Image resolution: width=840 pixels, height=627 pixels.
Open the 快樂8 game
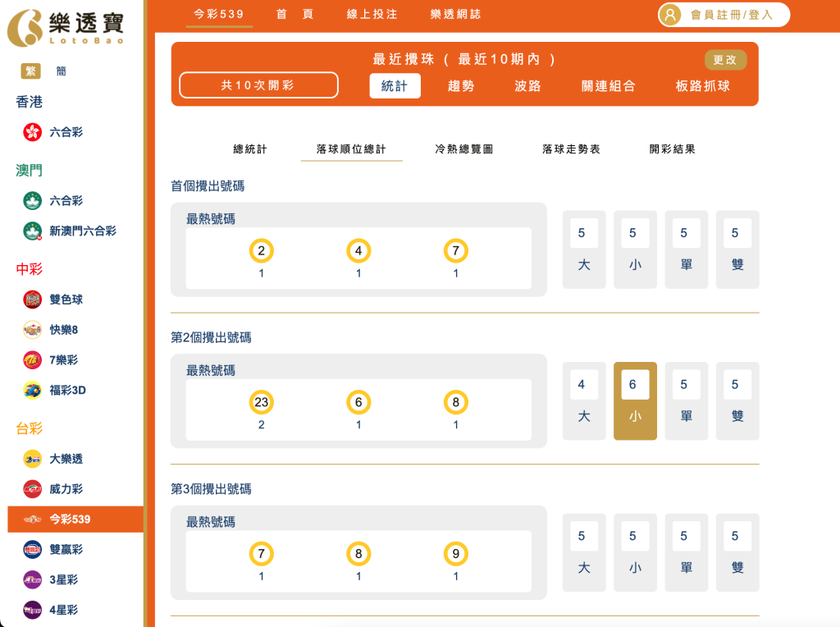point(31,330)
